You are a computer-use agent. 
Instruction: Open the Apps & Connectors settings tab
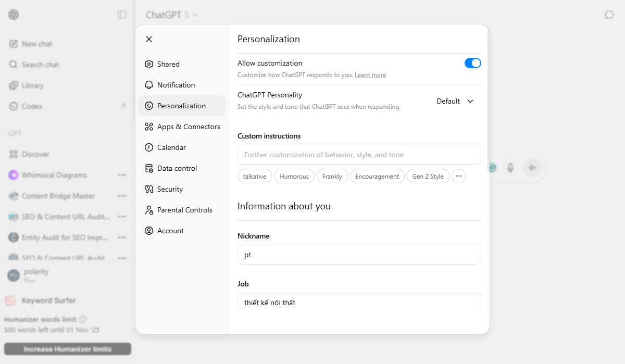188,127
